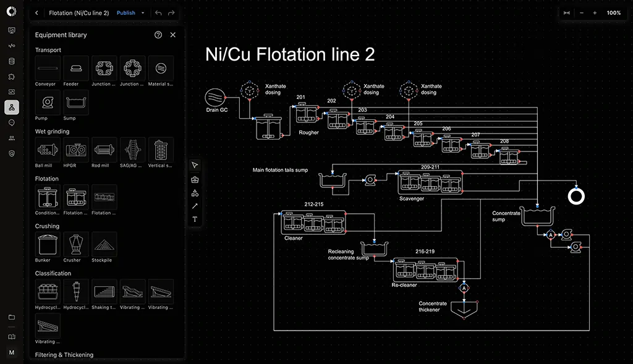Click the shield icon in left sidebar
Image resolution: width=633 pixels, height=364 pixels.
[x=11, y=153]
